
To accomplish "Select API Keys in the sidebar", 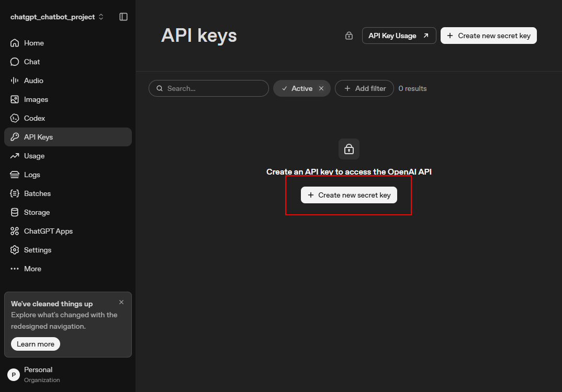I will 68,137.
